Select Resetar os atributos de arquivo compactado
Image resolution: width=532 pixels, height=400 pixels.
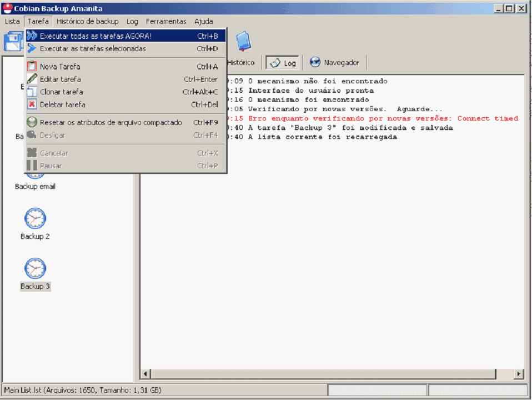(111, 122)
